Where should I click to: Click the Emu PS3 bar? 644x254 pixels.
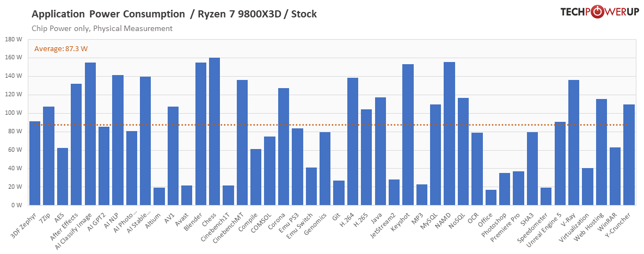click(x=298, y=166)
